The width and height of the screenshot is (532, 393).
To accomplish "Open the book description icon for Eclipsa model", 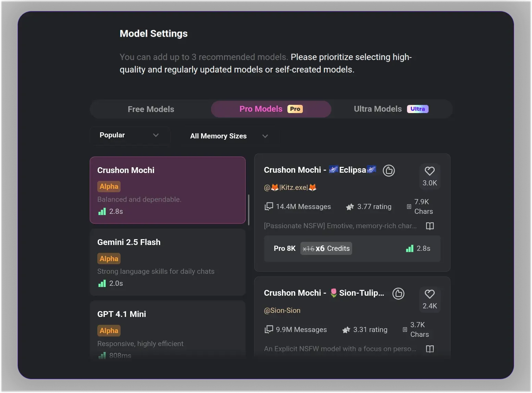I will [x=430, y=226].
